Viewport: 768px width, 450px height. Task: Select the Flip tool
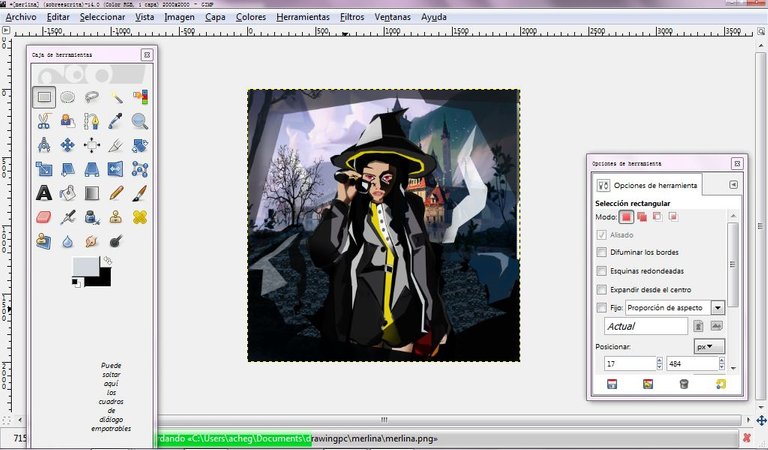point(116,169)
